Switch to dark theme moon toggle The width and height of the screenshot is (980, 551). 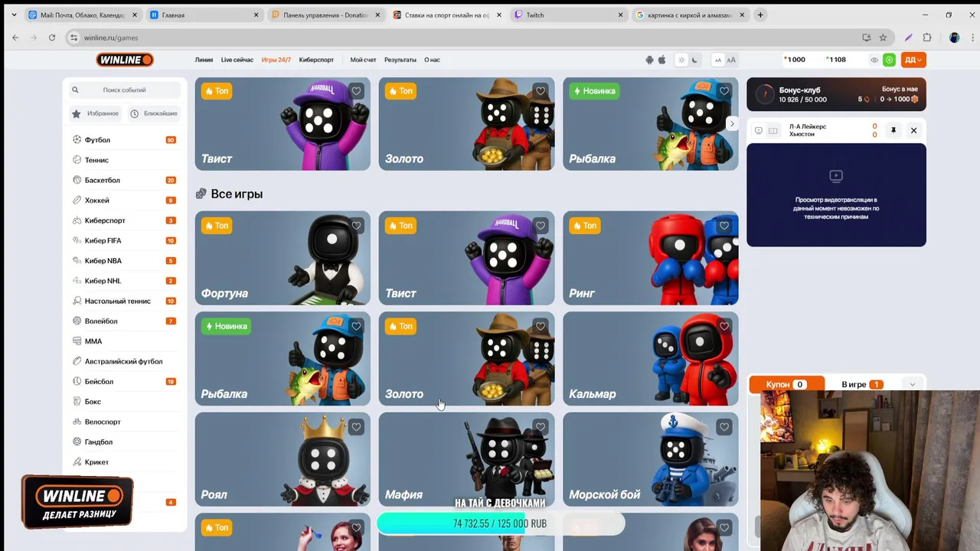[694, 60]
